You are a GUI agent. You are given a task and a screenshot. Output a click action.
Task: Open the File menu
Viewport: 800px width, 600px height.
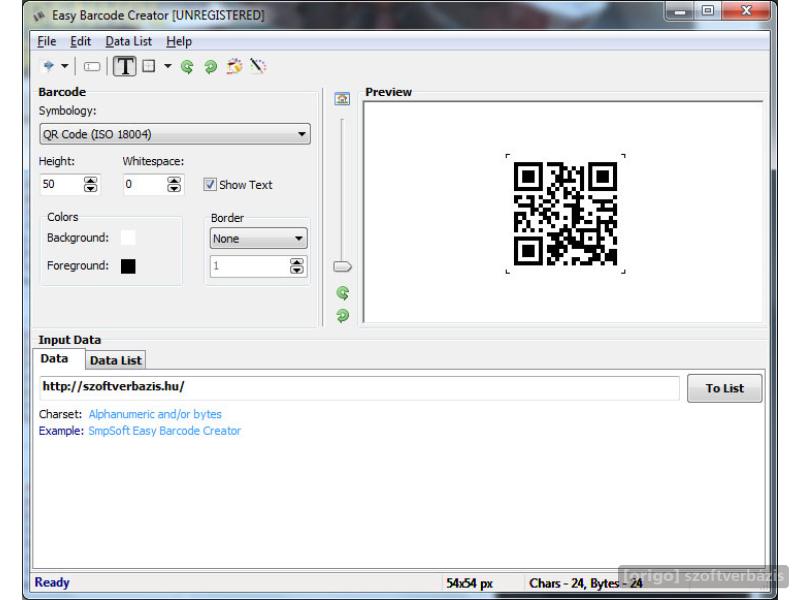click(46, 41)
